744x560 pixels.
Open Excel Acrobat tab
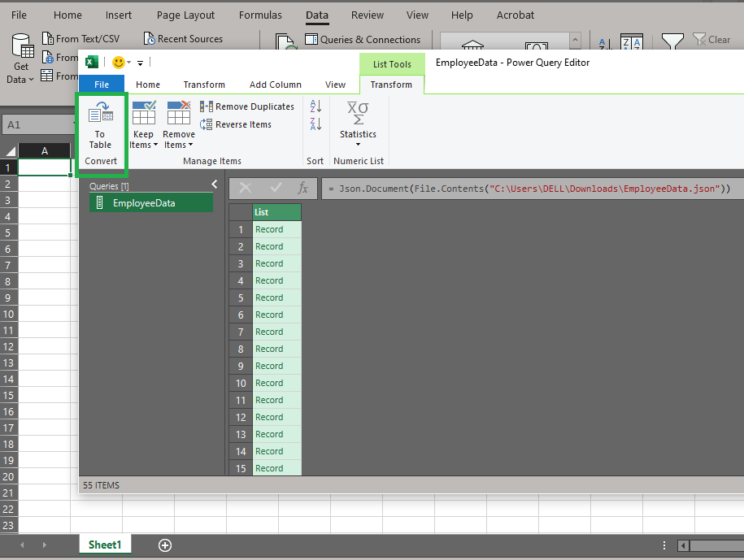coord(516,15)
